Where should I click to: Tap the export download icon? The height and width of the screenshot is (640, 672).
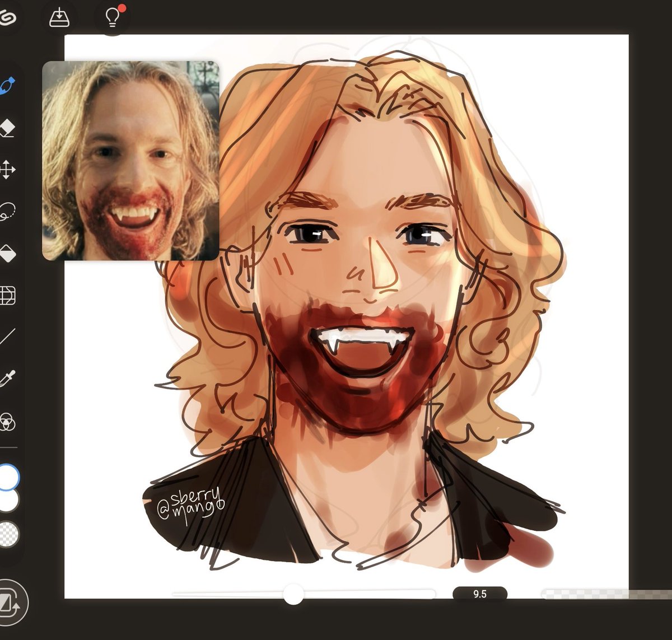point(58,18)
